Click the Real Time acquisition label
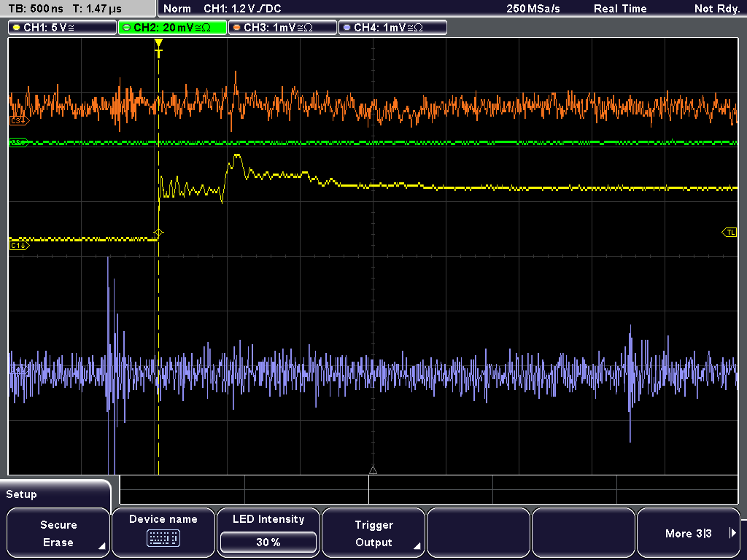This screenshot has width=747, height=560. (620, 9)
